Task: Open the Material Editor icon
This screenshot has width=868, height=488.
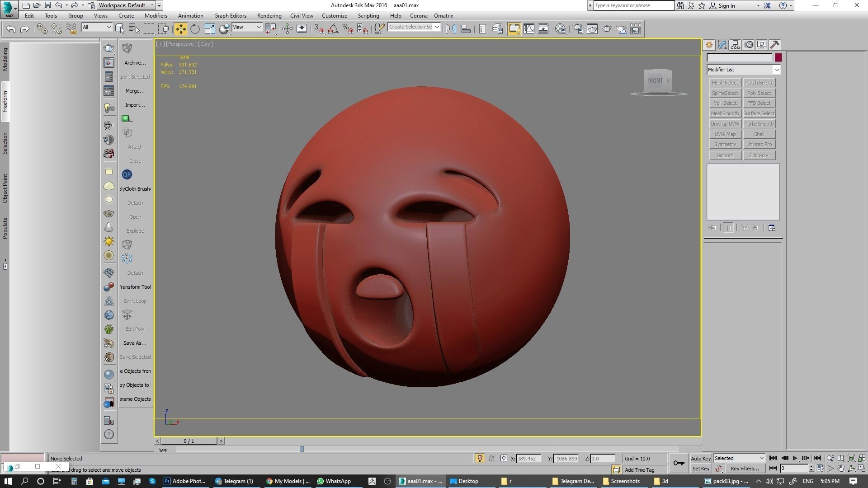Action: [561, 29]
